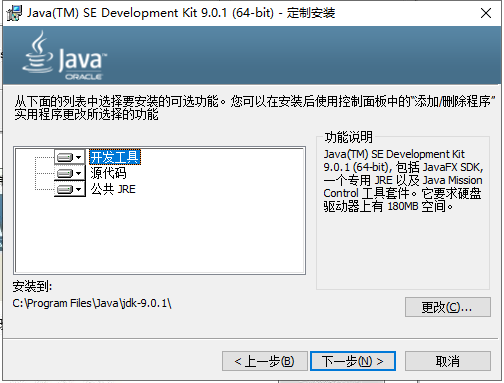This screenshot has width=504, height=383.
Task: Click the ORACLE text under the Java logo
Action: pos(83,77)
